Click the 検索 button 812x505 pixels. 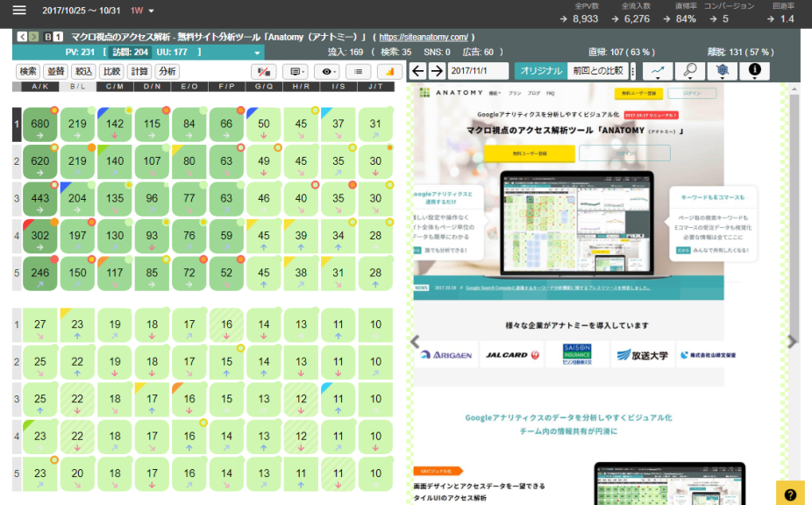point(28,72)
